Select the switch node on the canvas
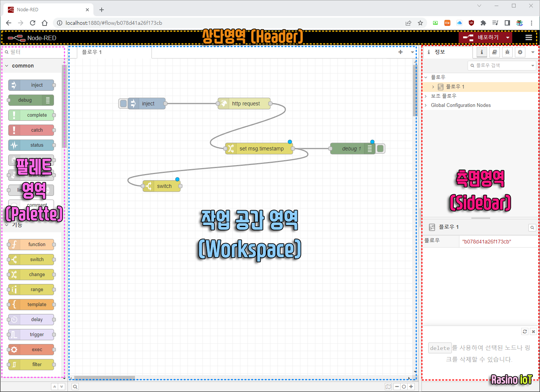Viewport: 540px width, 392px height. coord(162,186)
